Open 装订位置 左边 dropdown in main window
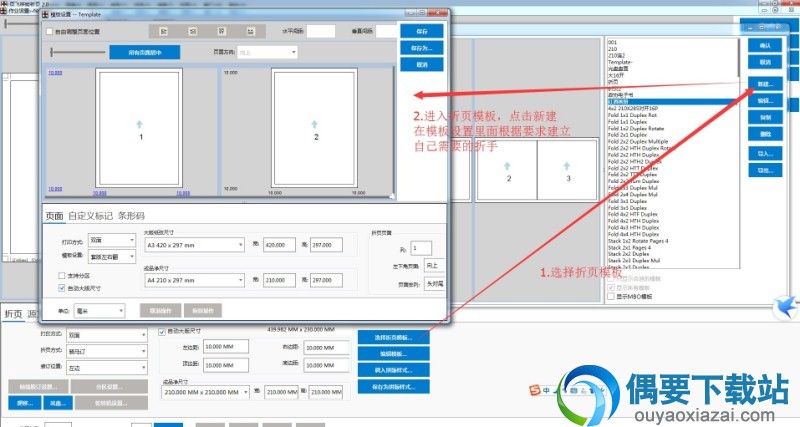This screenshot has width=800, height=427. [x=107, y=368]
